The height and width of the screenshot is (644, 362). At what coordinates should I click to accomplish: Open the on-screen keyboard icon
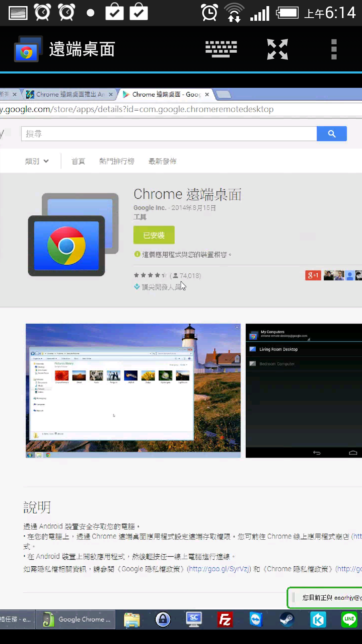[x=221, y=49]
